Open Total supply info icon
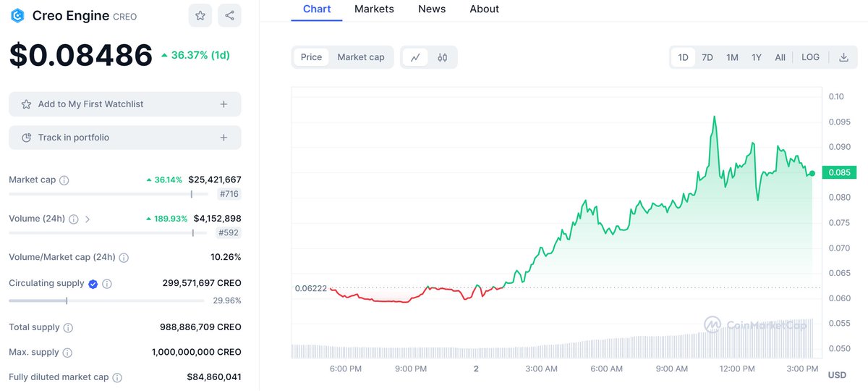The image size is (868, 391). point(68,328)
